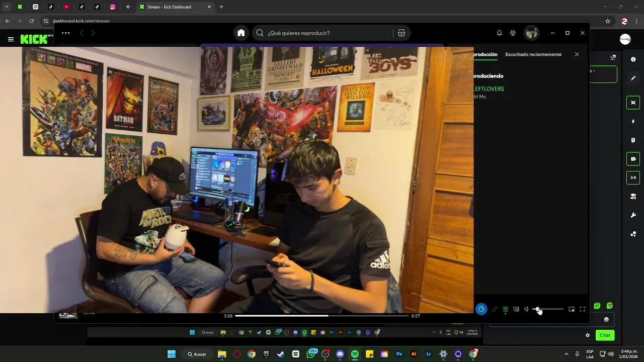644x362 pixels.
Task: Go back in Spotify navigation
Action: point(81,33)
